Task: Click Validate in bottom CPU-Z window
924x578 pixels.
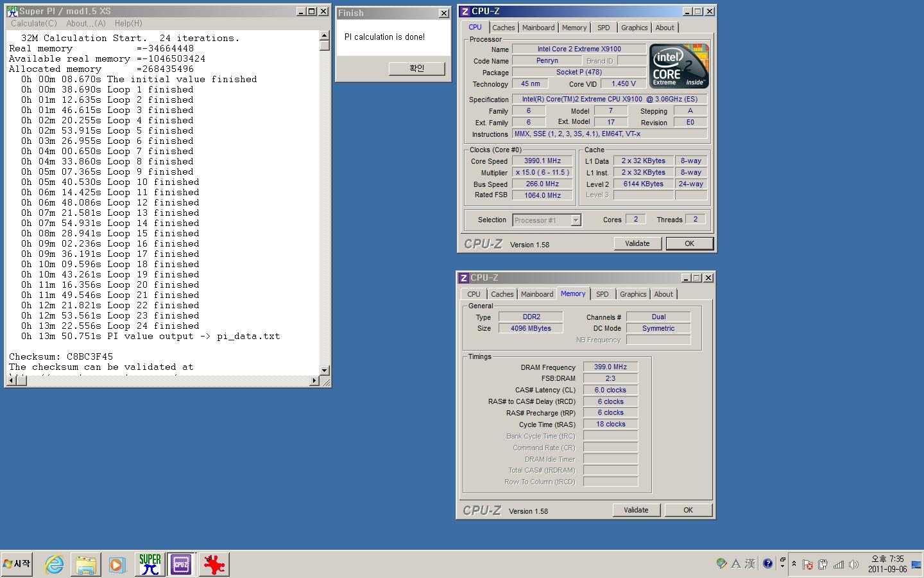Action: click(x=636, y=510)
